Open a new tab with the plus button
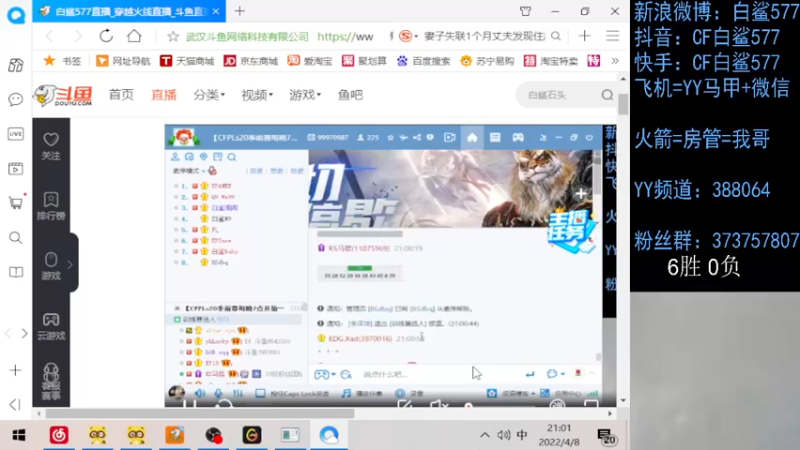The width and height of the screenshot is (800, 450). [x=240, y=11]
